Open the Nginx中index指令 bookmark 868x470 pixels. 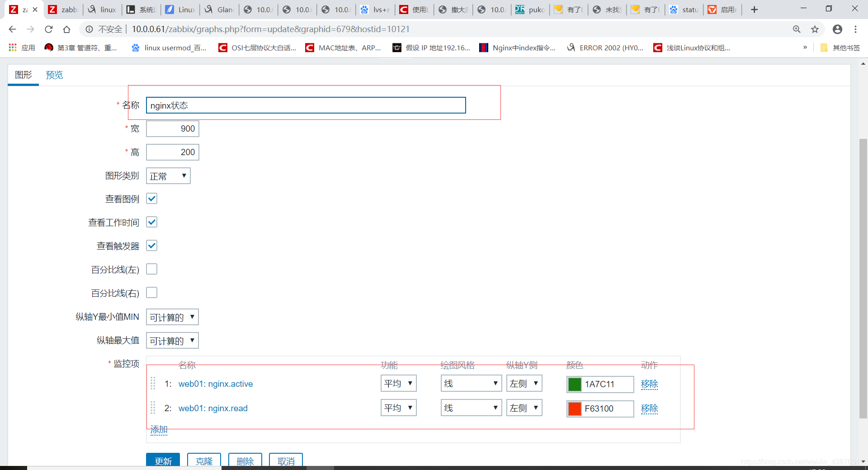pos(518,47)
